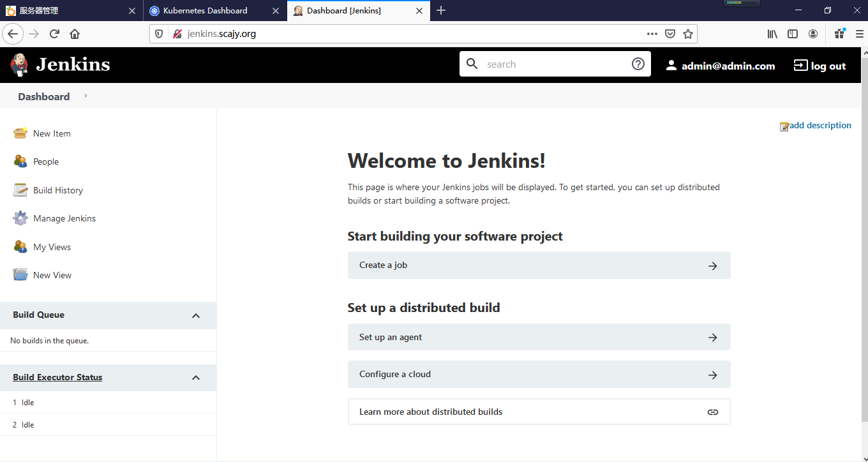Viewport: 868px width, 462px height.
Task: Collapse the Build Executor Status panel
Action: tap(196, 378)
